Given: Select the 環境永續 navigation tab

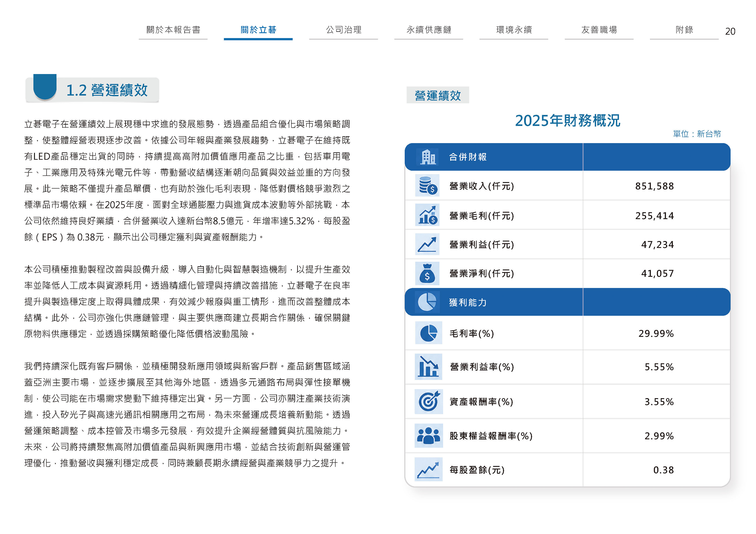Looking at the screenshot, I should tap(514, 30).
